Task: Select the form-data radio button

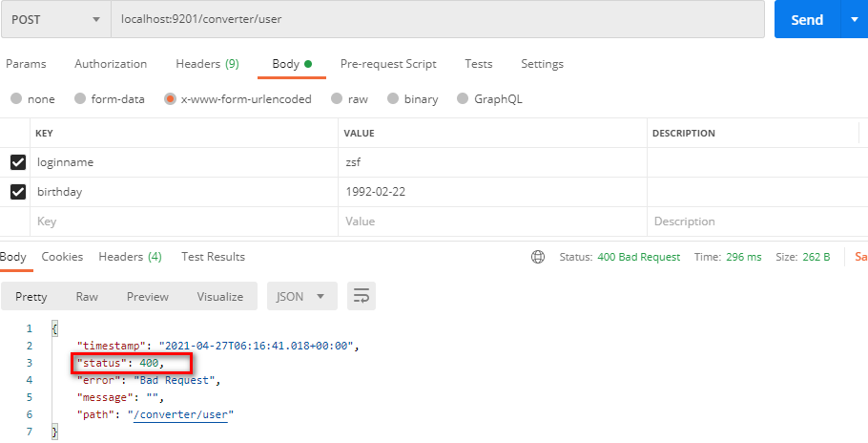Action: [80, 98]
